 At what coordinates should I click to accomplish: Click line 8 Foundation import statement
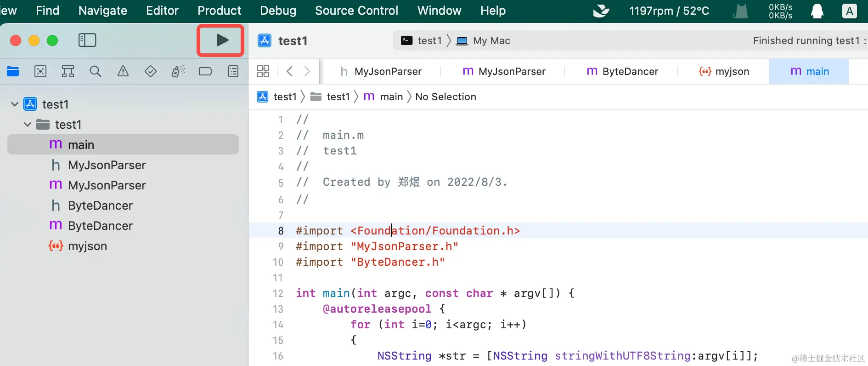[x=408, y=230]
